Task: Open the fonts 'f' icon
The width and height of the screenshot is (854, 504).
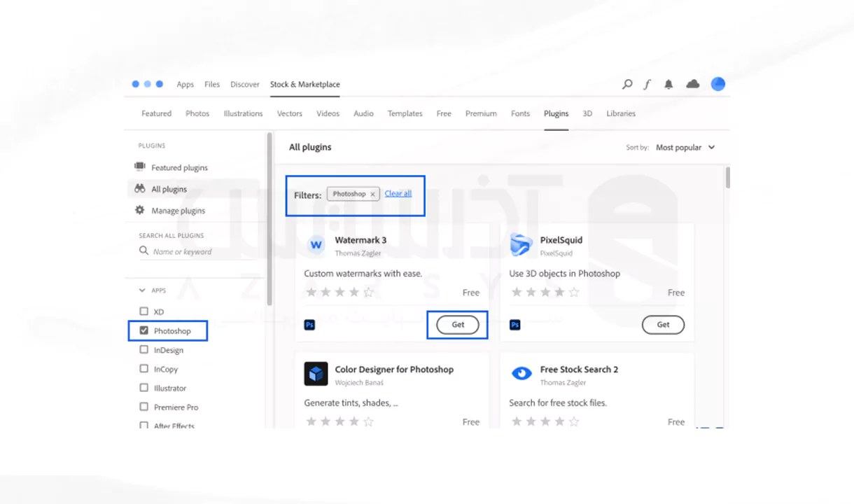Action: click(x=647, y=84)
